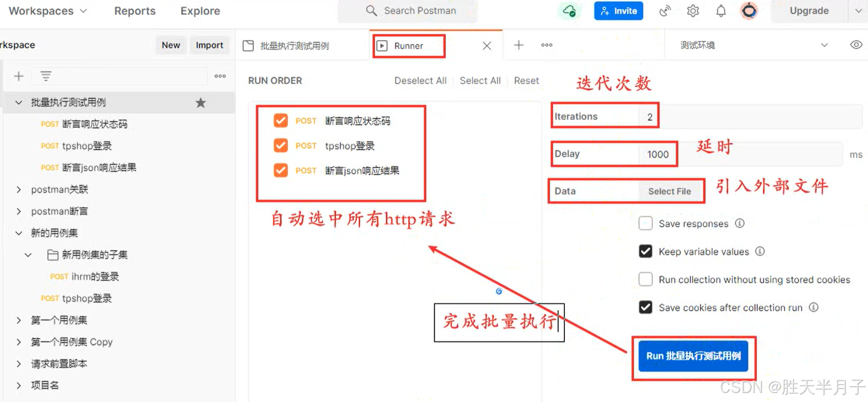The image size is (868, 402).
Task: Open the Reports menu
Action: coord(135,11)
